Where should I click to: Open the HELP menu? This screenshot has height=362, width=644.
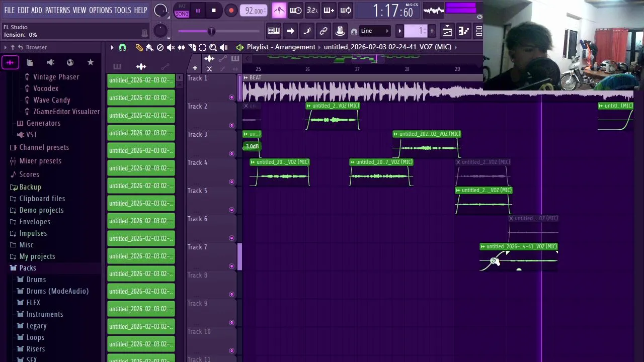coord(140,10)
